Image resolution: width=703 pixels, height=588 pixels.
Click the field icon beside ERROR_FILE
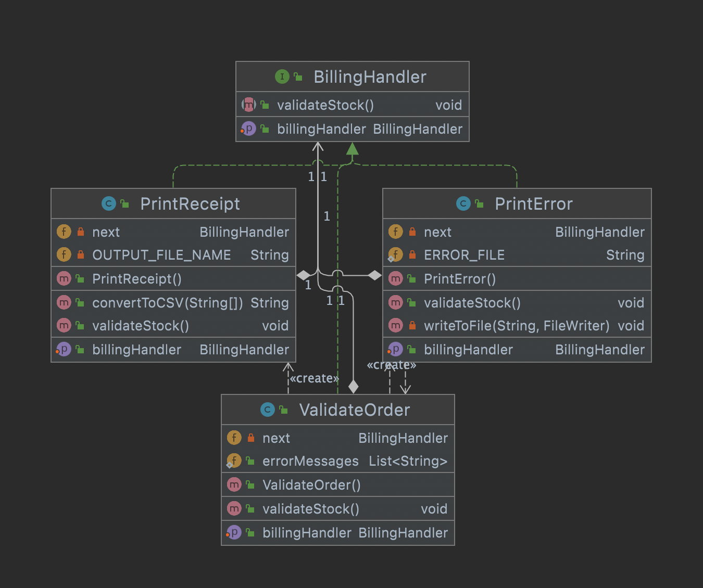(396, 254)
